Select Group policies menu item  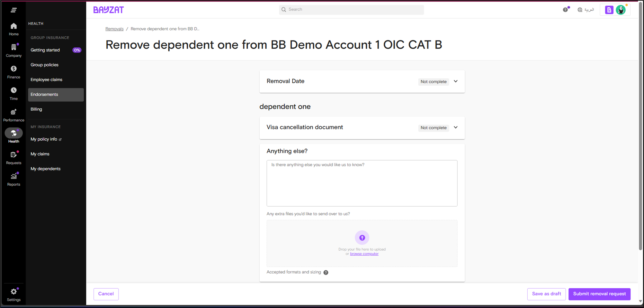point(45,65)
